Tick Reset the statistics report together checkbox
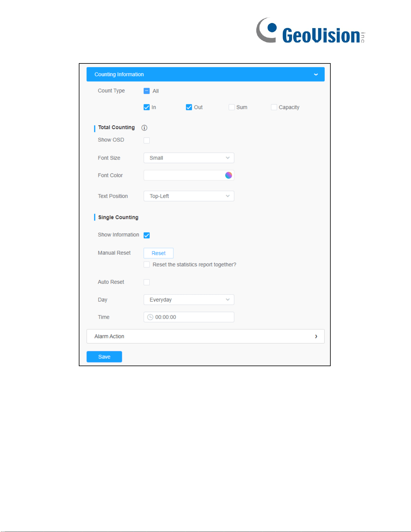This screenshot has width=411, height=532. tap(147, 265)
